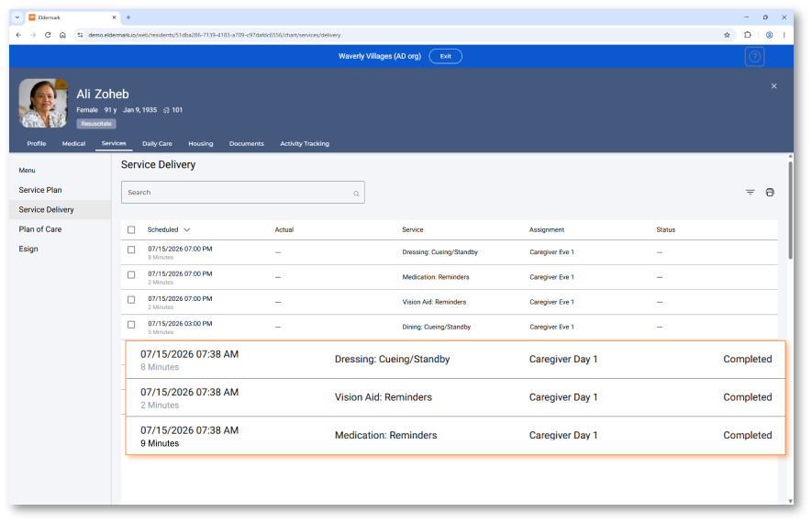Click the Exit button
The width and height of the screenshot is (812, 523).
click(445, 56)
